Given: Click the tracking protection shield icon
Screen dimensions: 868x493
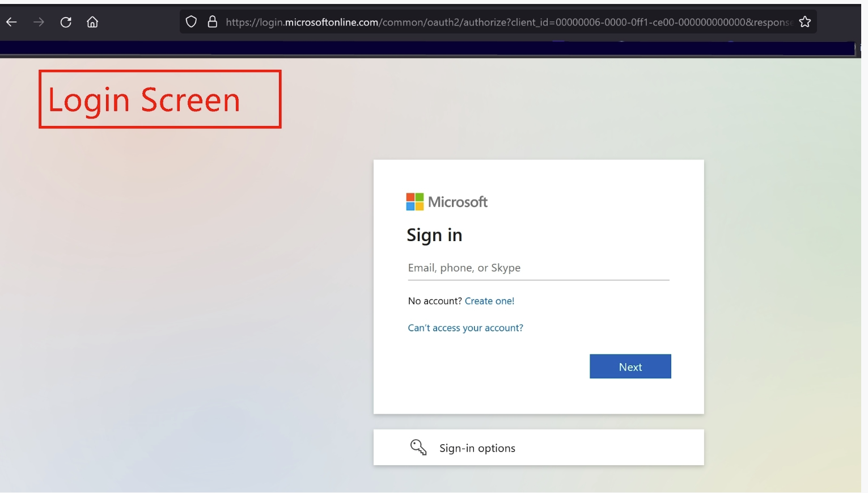Looking at the screenshot, I should pyautogui.click(x=190, y=21).
